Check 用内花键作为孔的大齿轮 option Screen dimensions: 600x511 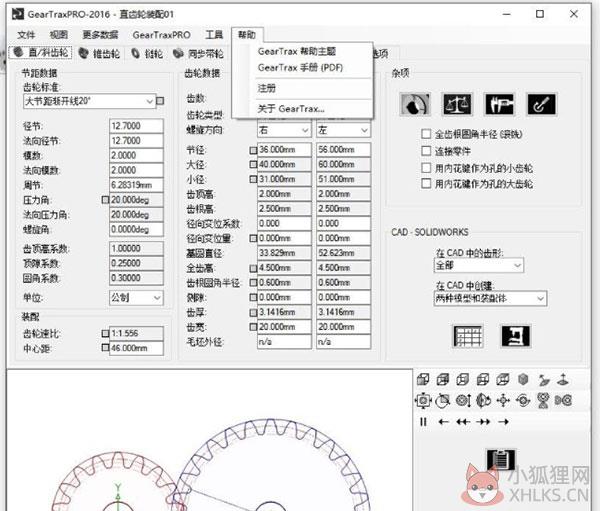426,184
